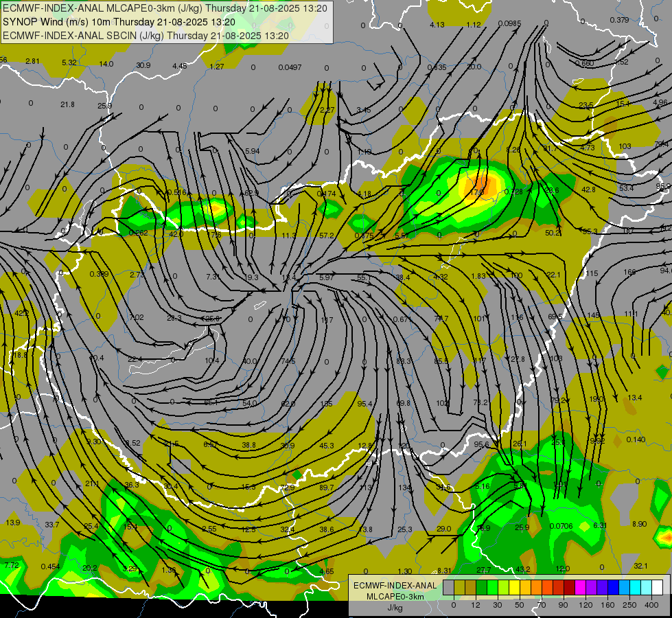Click the map value 30.9 near top left

(x=143, y=65)
